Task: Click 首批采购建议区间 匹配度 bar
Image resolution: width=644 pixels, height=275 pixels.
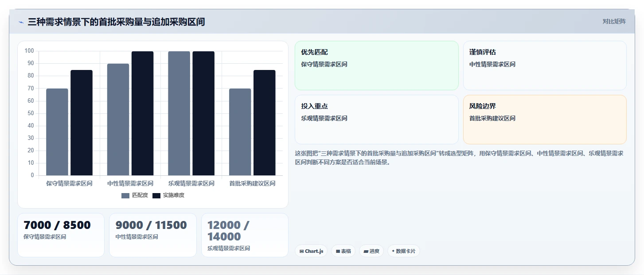Action: tap(240, 132)
